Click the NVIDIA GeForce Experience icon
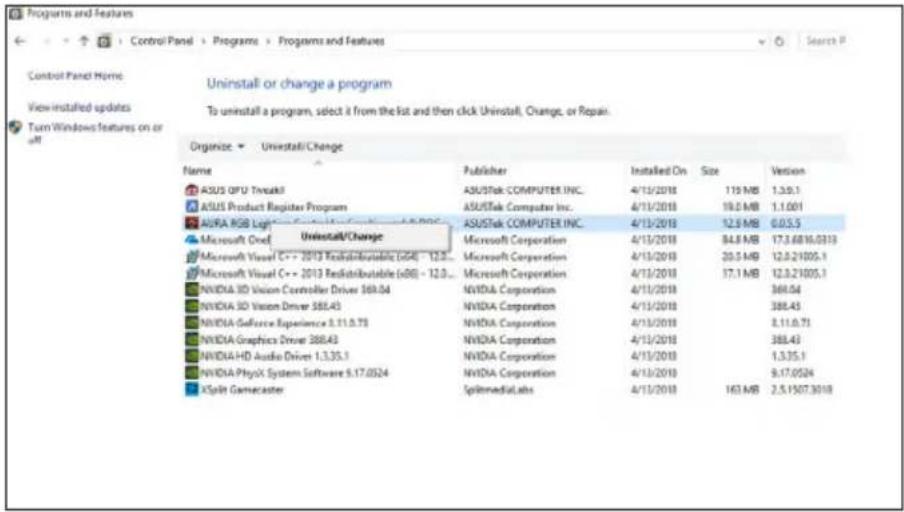 (191, 323)
